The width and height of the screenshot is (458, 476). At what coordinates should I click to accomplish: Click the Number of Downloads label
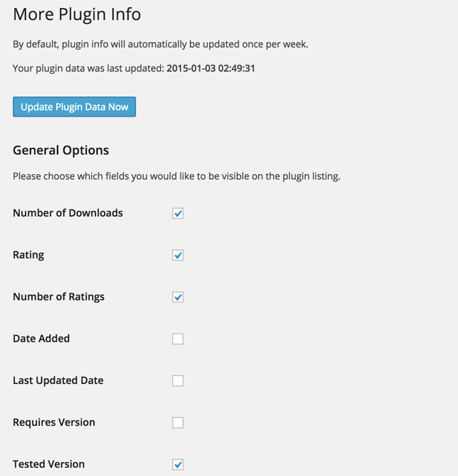pyautogui.click(x=68, y=213)
